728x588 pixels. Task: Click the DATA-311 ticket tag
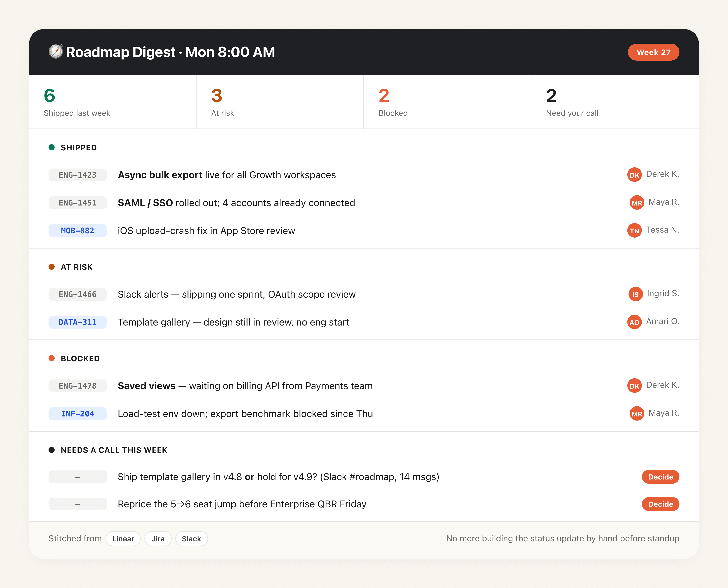[x=78, y=322]
